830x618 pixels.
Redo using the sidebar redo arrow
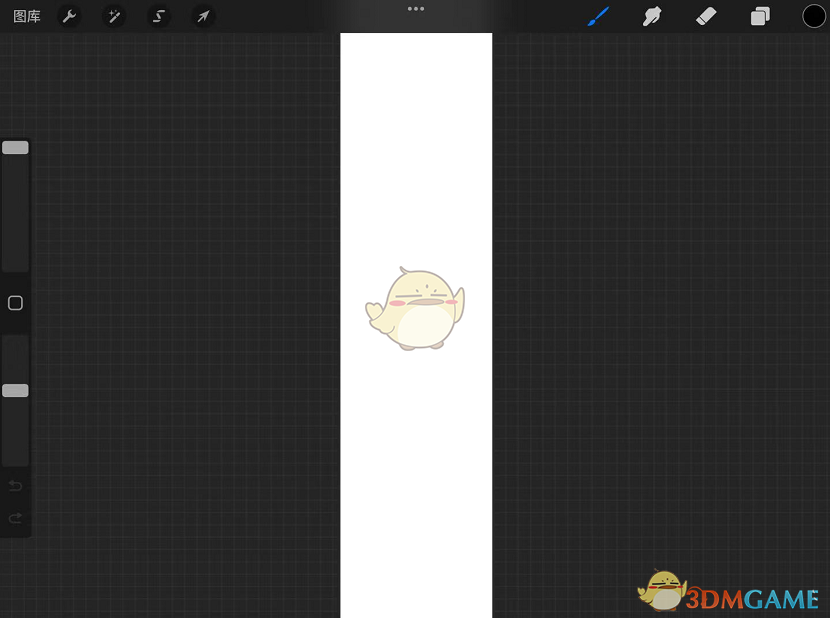click(15, 518)
